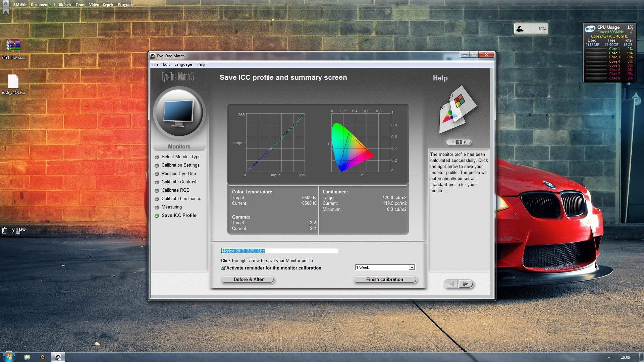This screenshot has width=644, height=362.
Task: Open the Help menu
Action: coord(201,64)
